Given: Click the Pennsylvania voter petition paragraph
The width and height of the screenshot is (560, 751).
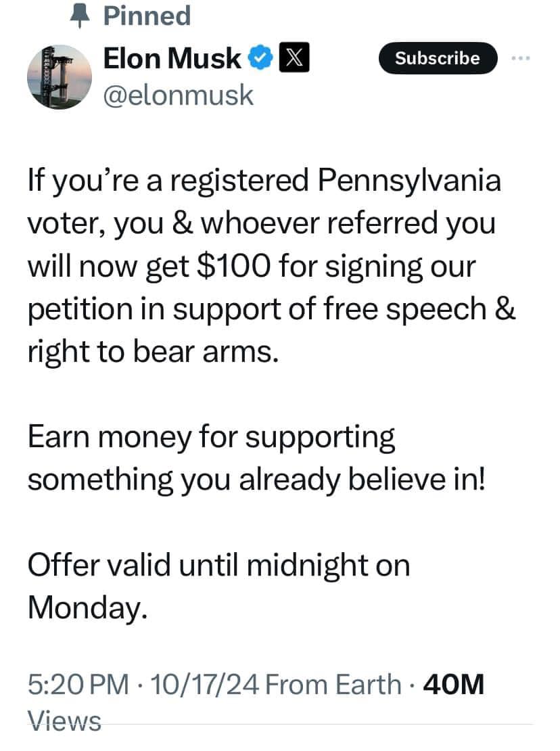Looking at the screenshot, I should tap(271, 267).
